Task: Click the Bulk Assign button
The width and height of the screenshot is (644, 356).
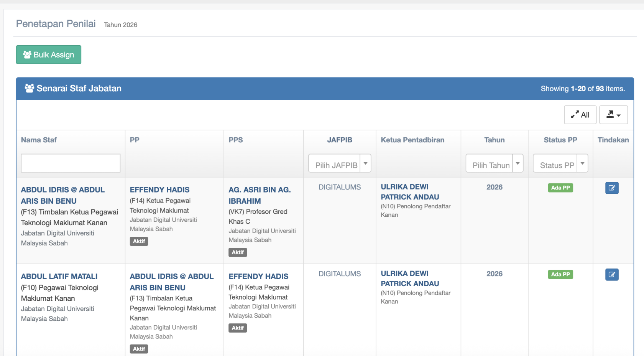Action: tap(49, 55)
